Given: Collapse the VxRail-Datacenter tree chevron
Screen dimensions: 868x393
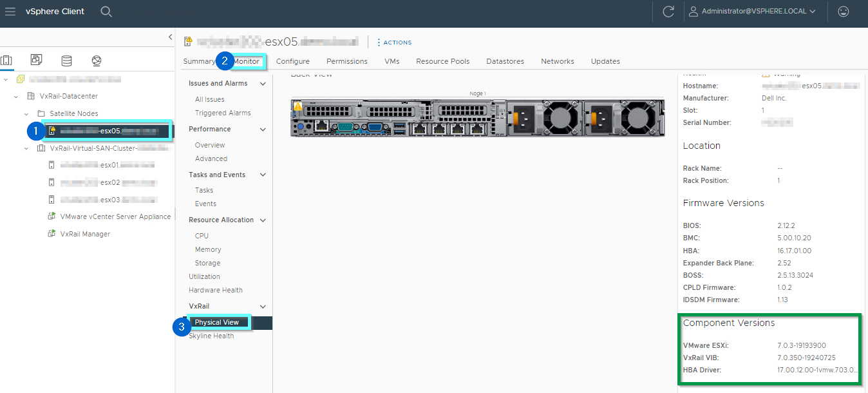Looking at the screenshot, I should click(16, 96).
